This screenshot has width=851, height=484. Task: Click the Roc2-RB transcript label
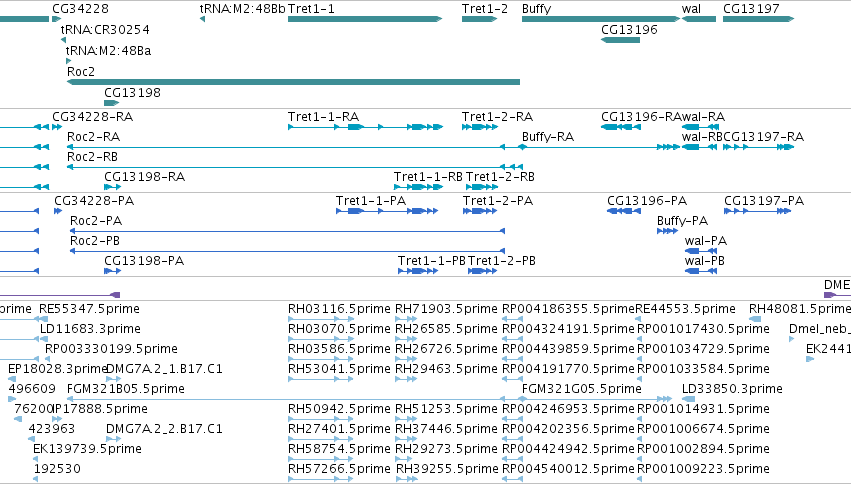(92, 157)
